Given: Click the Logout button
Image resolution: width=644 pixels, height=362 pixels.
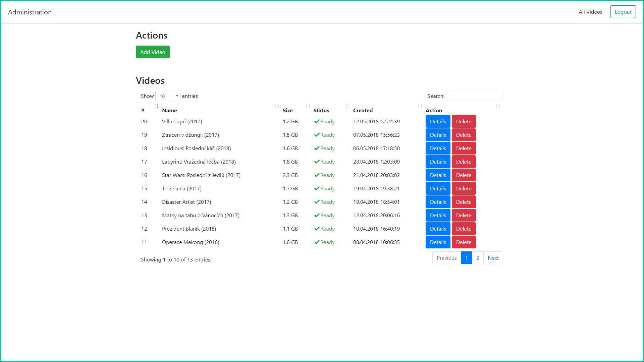Looking at the screenshot, I should point(623,12).
